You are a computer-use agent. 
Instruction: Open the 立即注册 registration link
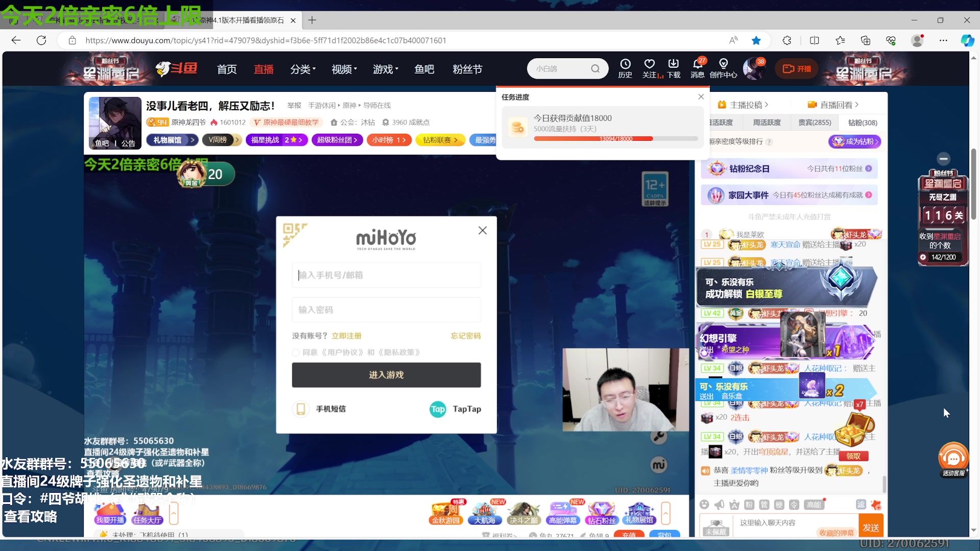346,335
